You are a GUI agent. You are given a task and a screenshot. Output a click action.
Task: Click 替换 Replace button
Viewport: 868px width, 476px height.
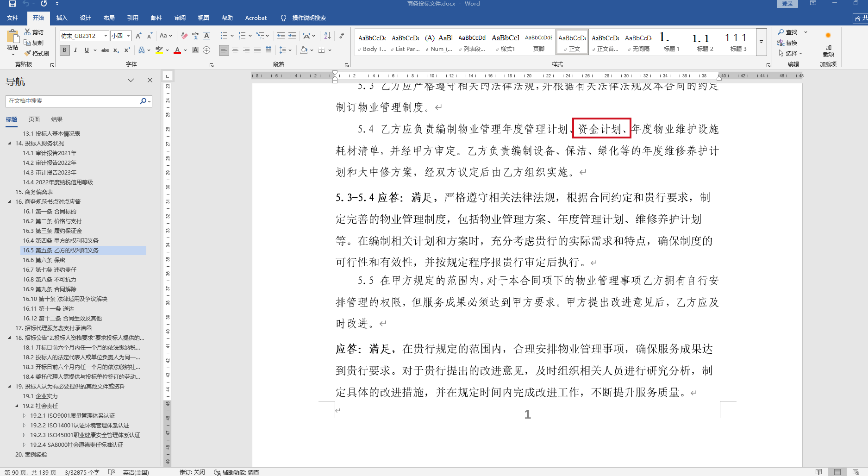(788, 43)
